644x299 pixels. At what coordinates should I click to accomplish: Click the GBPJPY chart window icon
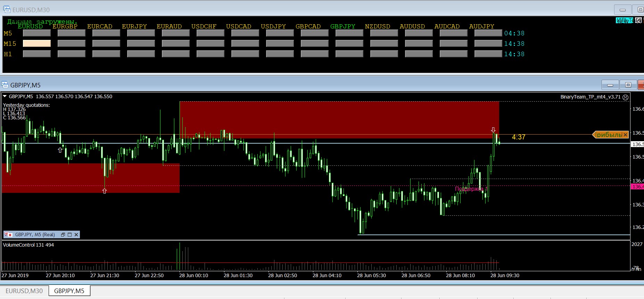5,85
